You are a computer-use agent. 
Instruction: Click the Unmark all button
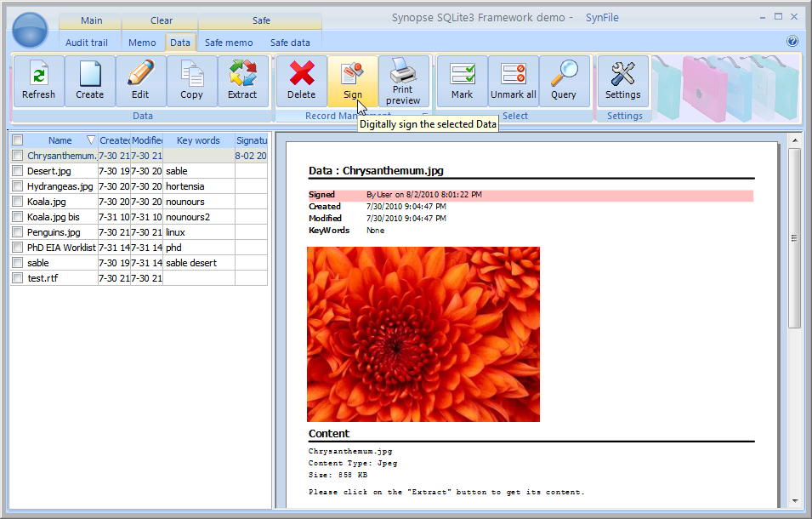point(513,81)
